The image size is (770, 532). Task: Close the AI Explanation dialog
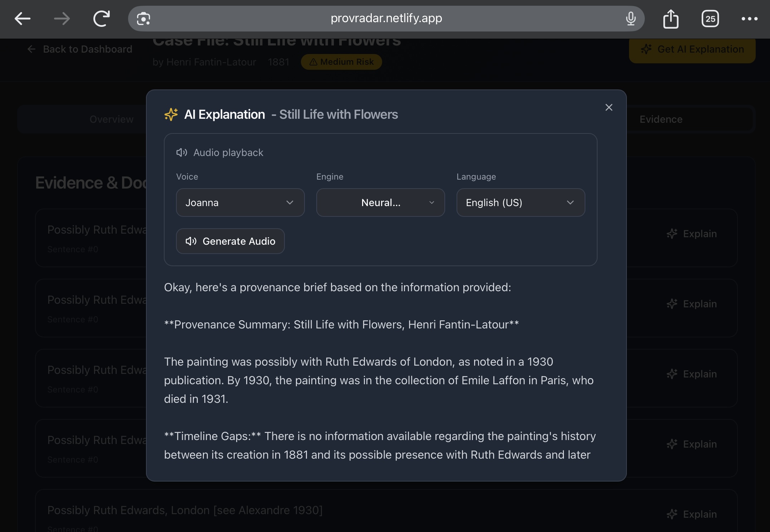[609, 107]
